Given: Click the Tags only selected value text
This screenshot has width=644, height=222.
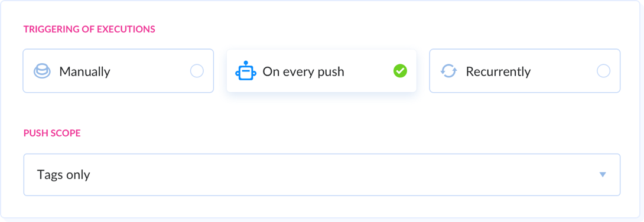Looking at the screenshot, I should tap(64, 175).
